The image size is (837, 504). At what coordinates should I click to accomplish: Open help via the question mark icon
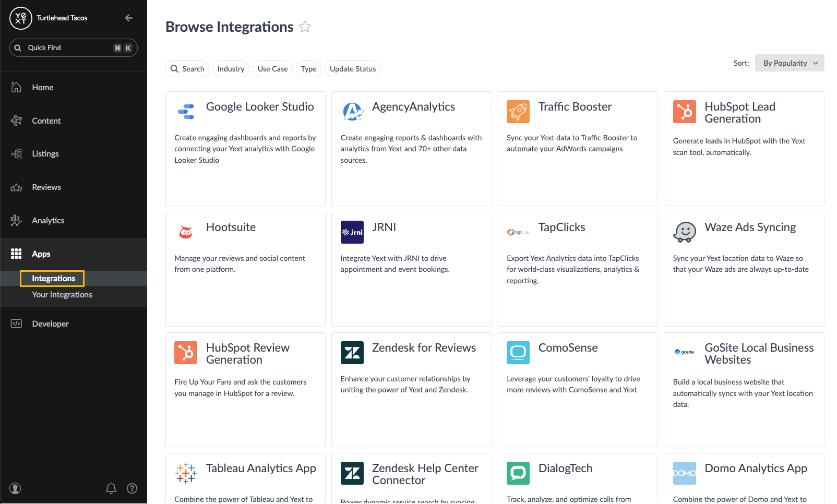(132, 488)
